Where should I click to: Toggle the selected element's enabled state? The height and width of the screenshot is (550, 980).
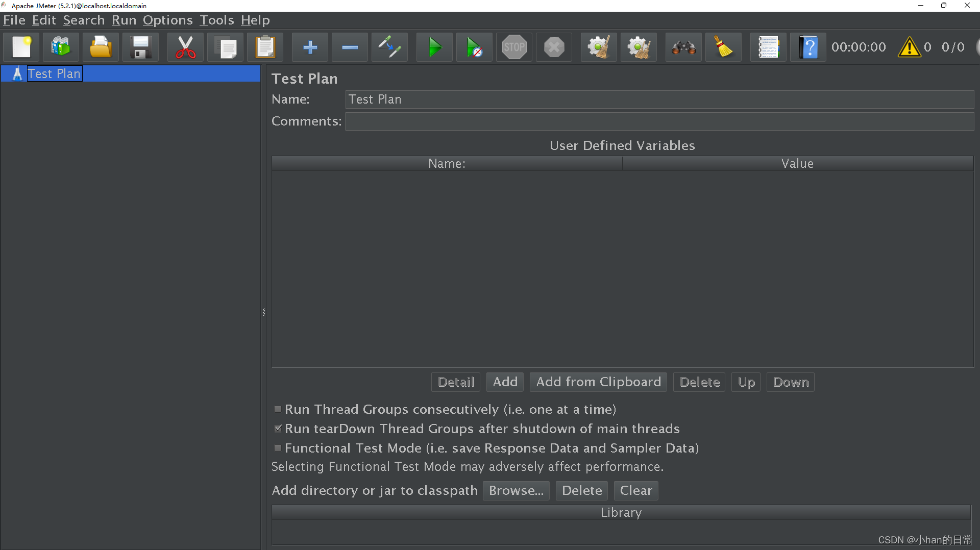[389, 47]
